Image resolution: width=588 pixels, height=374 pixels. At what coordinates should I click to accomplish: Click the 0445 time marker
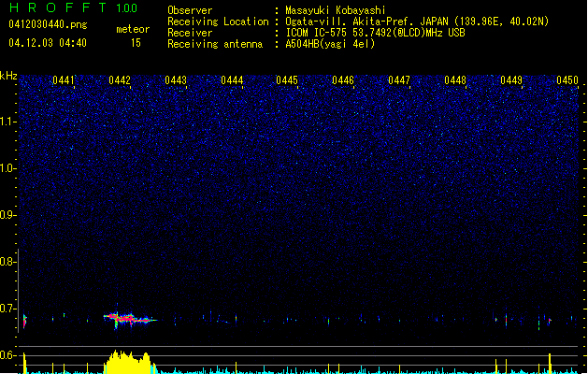pyautogui.click(x=287, y=81)
